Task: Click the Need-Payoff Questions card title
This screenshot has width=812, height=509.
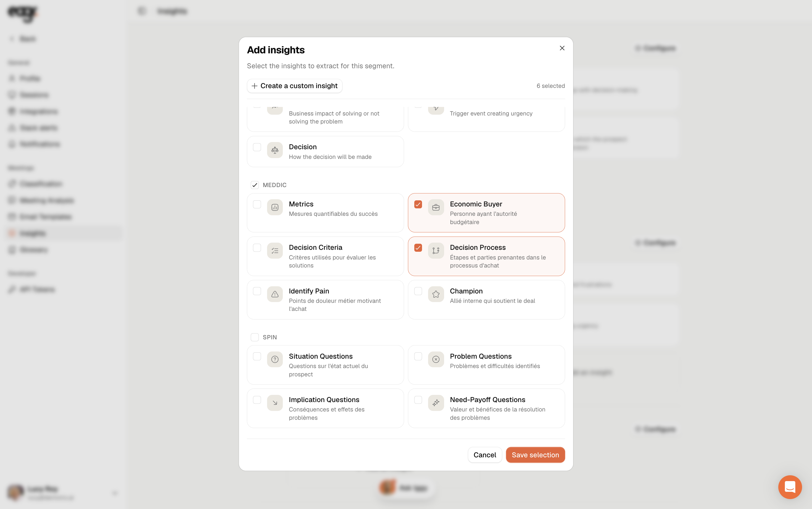Action: point(487,400)
